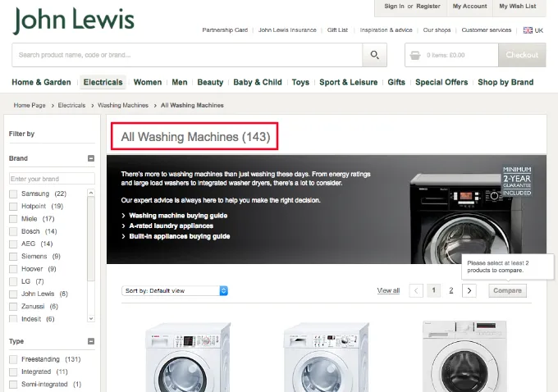Tick the Siemens brand checkbox

click(13, 257)
